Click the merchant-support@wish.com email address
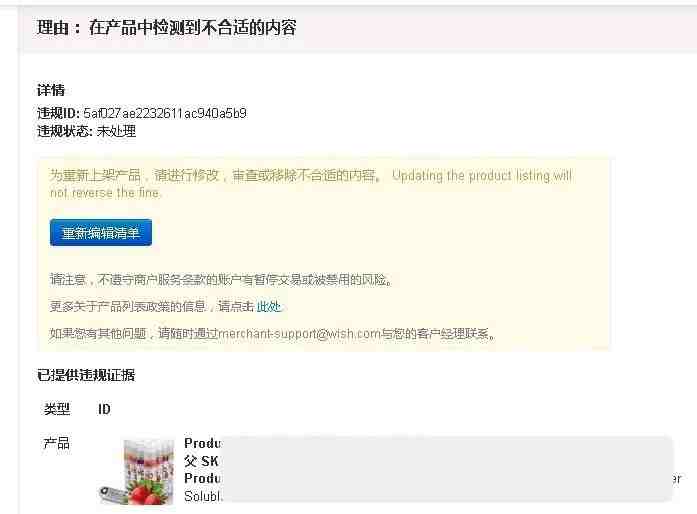This screenshot has height=514, width=697. (299, 333)
